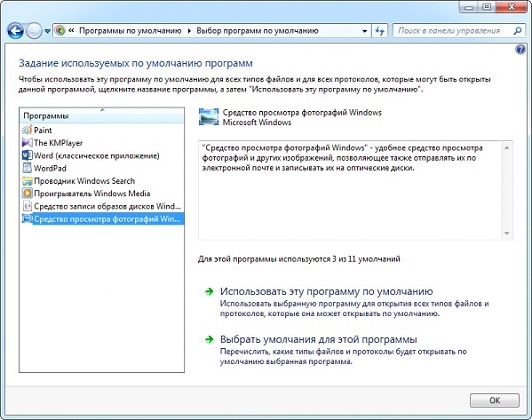The height and width of the screenshot is (420, 532).
Task: Click the blue help question mark icon
Action: (x=520, y=50)
